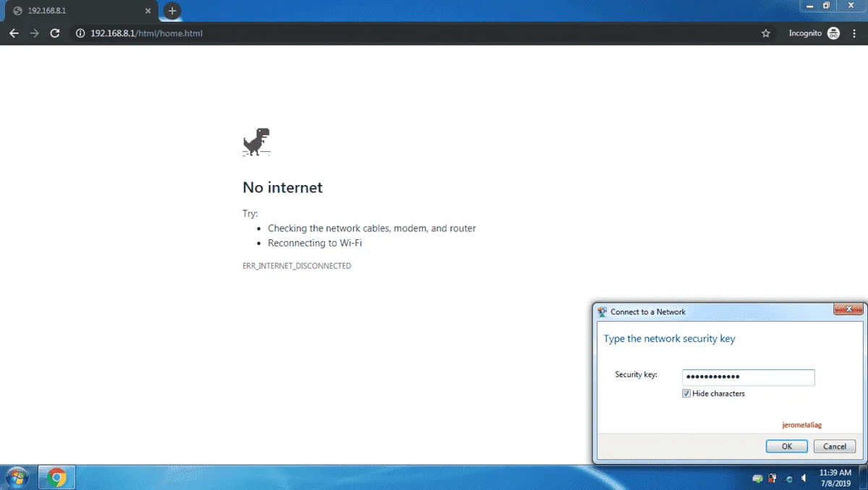Viewport: 868px width, 490px height.
Task: Click the No internet heading
Action: tap(283, 188)
